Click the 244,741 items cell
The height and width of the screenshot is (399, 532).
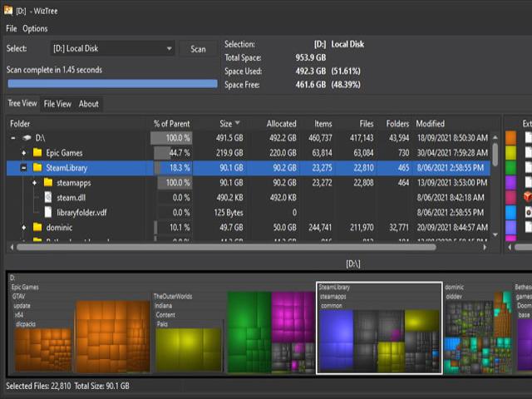coord(319,227)
